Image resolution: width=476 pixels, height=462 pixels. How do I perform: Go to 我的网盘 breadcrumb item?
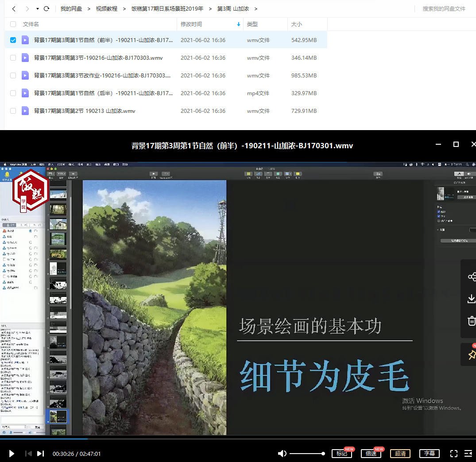coord(71,8)
